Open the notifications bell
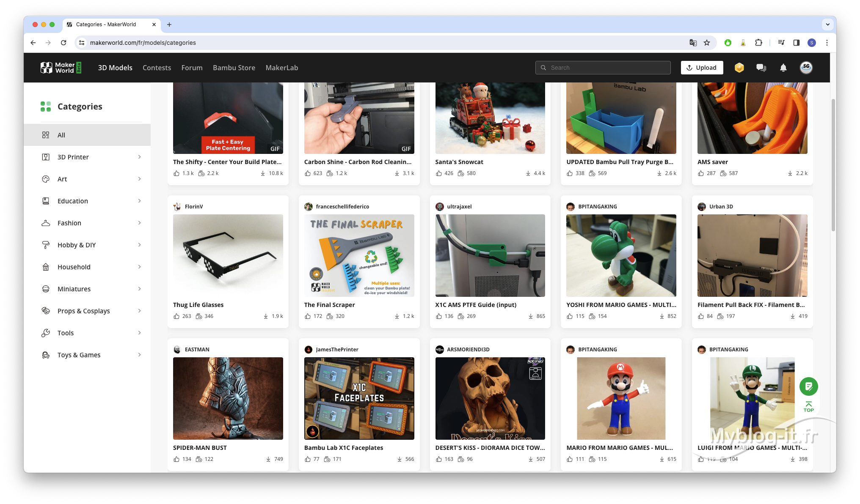Image resolution: width=860 pixels, height=504 pixels. point(783,68)
